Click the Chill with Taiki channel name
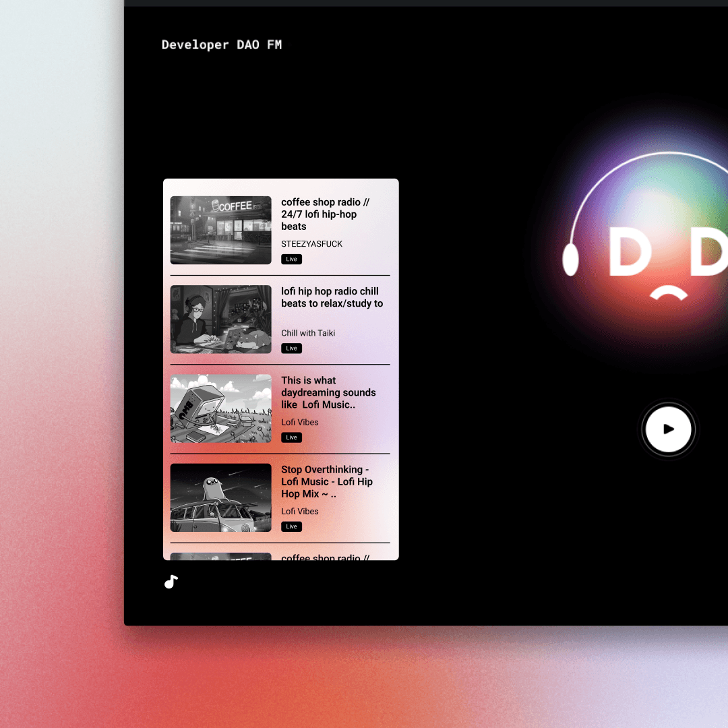728x728 pixels. point(308,333)
